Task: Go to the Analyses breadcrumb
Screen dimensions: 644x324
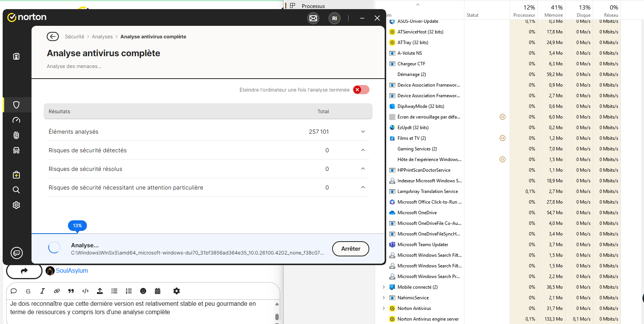Action: coord(102,37)
